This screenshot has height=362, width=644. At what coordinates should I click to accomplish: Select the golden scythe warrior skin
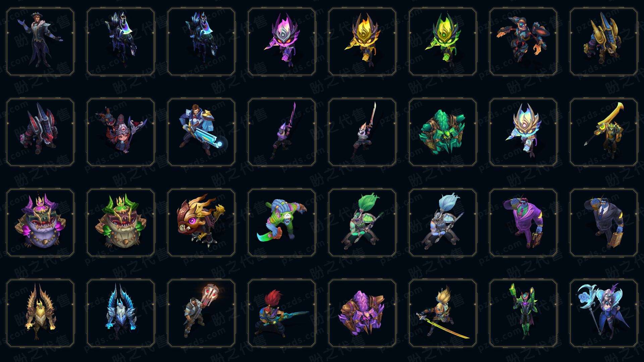[x=604, y=132]
